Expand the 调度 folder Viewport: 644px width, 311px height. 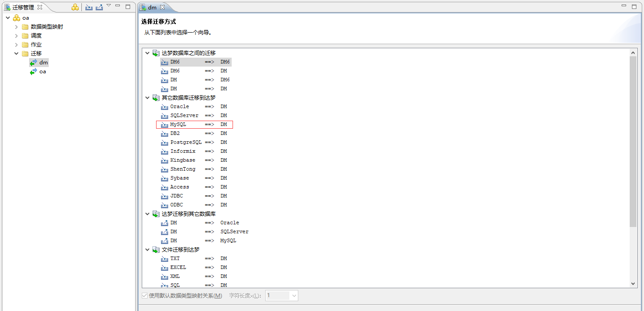click(17, 36)
